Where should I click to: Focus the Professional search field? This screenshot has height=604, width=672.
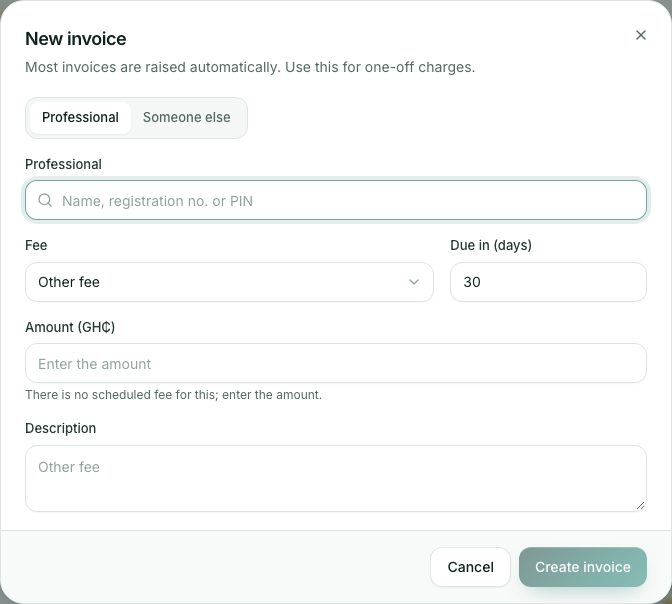pos(336,200)
